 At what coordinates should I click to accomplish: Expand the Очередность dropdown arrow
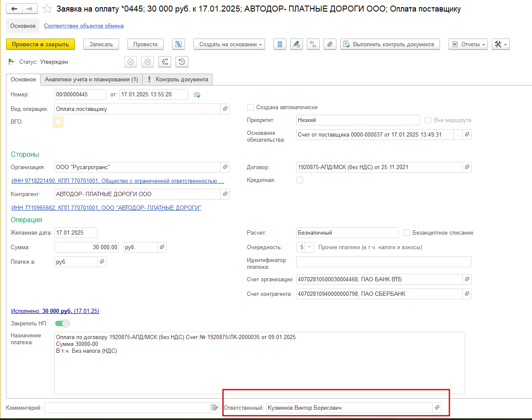click(309, 247)
